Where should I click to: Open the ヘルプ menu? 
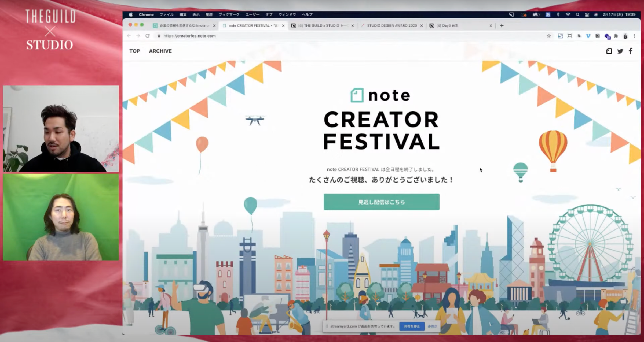[307, 14]
